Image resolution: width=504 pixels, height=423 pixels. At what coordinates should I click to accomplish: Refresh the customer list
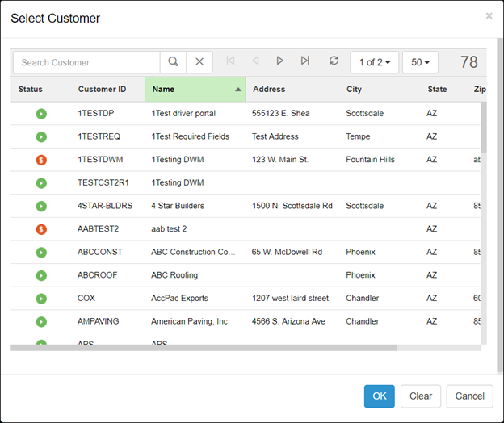click(334, 61)
